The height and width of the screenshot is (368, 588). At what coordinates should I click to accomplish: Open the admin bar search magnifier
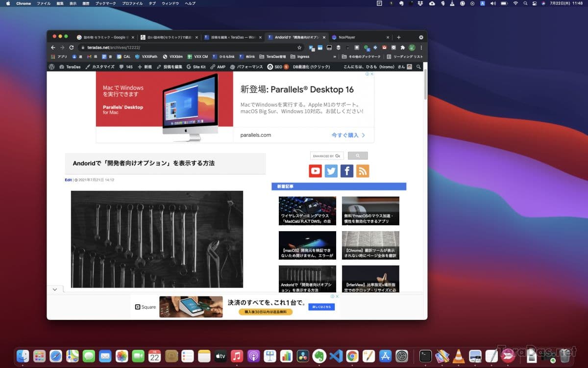click(418, 67)
